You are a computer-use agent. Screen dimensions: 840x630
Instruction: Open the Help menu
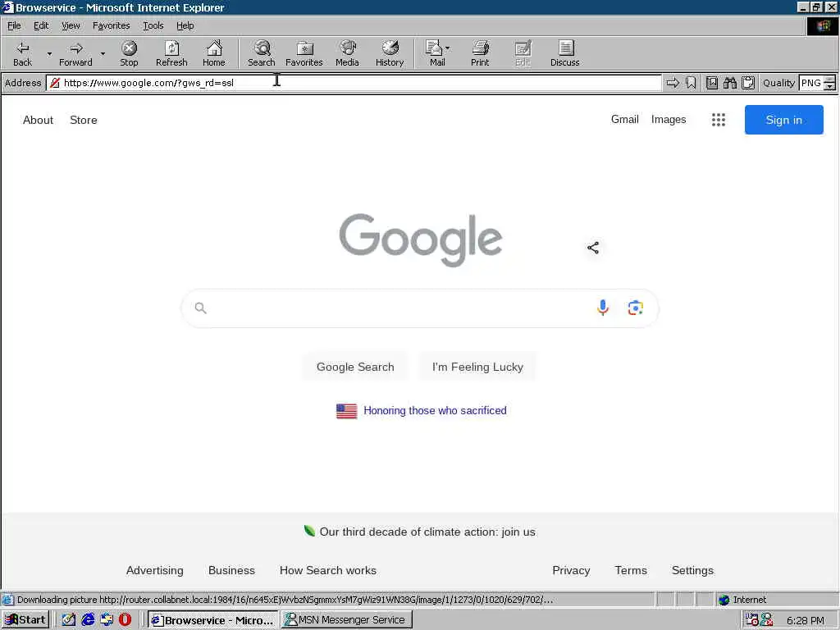pos(185,25)
